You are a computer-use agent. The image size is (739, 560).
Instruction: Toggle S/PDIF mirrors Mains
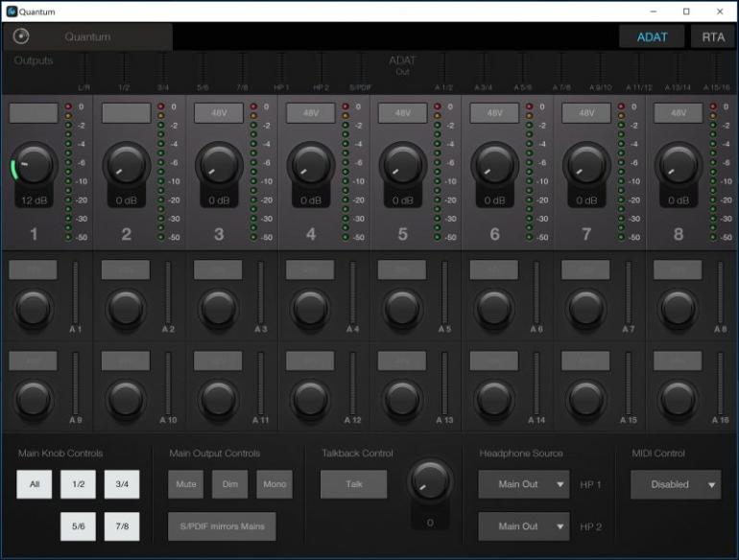coord(222,526)
